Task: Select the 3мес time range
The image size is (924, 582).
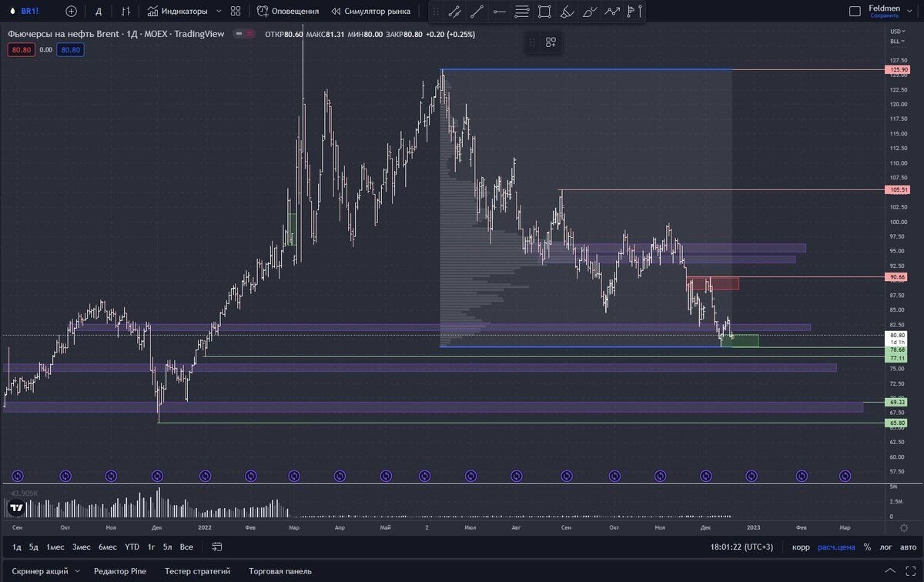Action: coord(81,547)
